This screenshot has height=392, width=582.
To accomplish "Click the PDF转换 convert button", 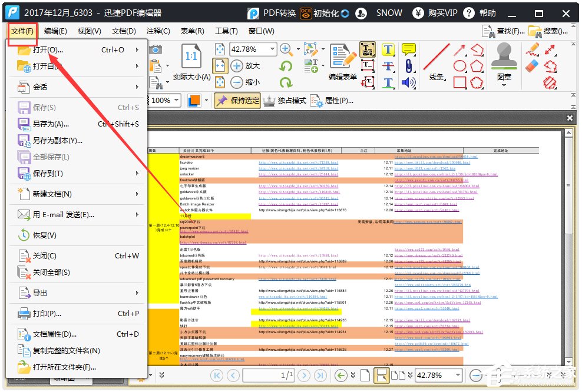I will [x=271, y=12].
